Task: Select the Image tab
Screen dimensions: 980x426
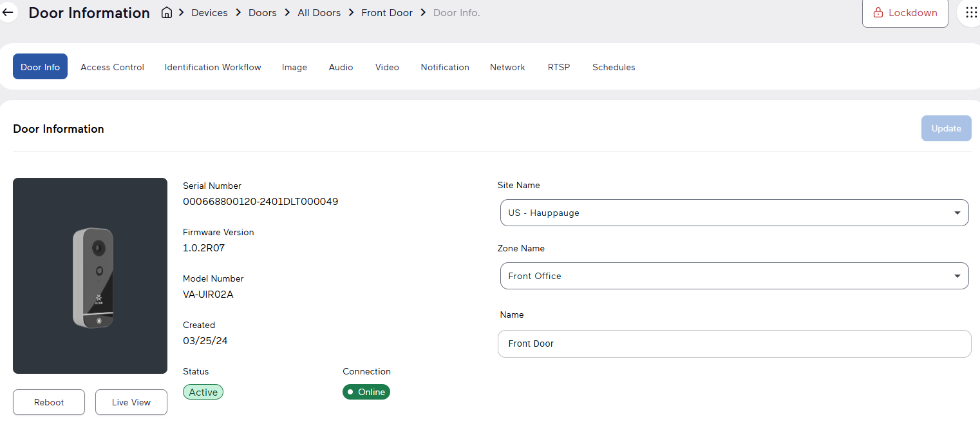Action: [x=294, y=67]
